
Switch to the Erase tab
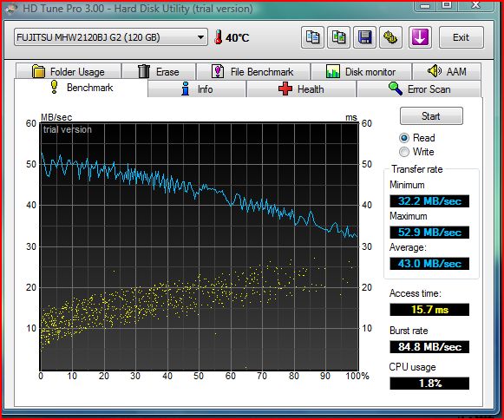[159, 71]
